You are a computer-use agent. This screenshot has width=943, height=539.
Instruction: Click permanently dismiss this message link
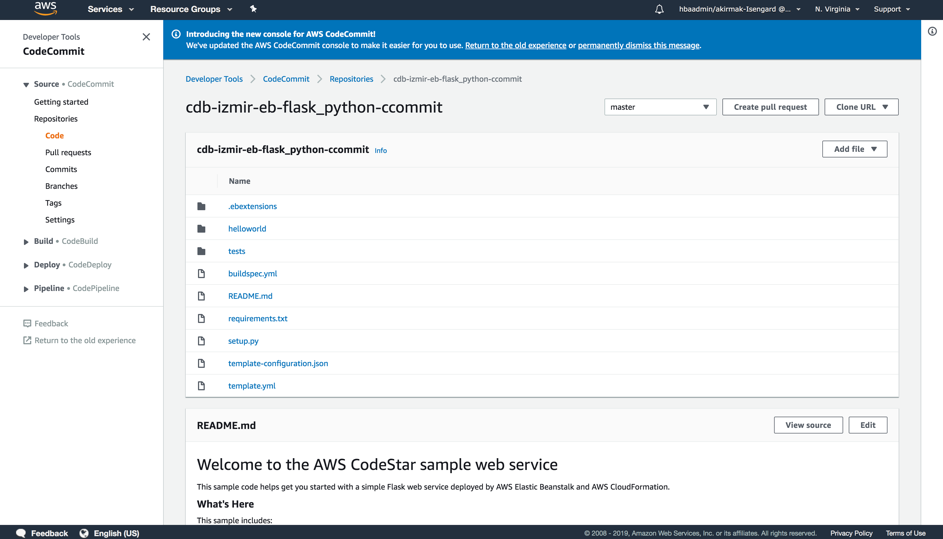(x=639, y=46)
